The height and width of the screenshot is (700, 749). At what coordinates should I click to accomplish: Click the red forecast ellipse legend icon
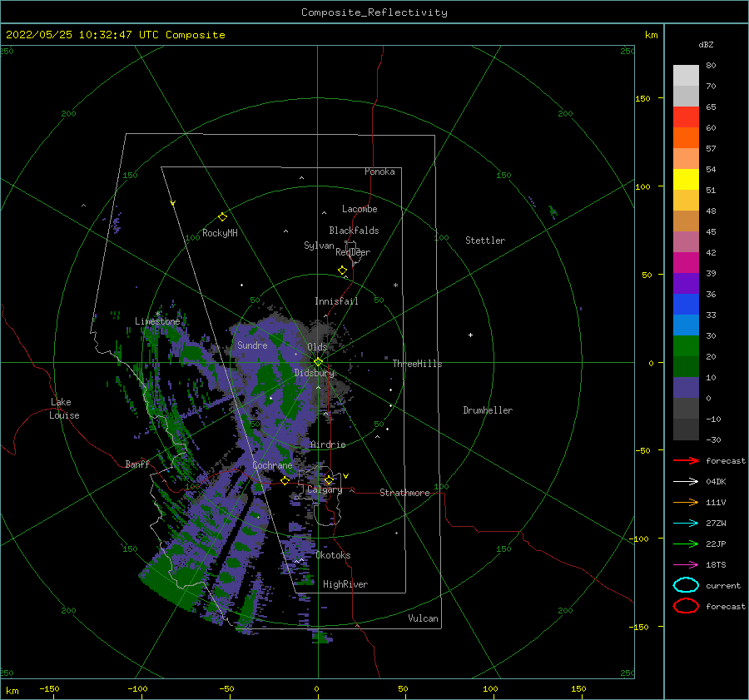686,606
